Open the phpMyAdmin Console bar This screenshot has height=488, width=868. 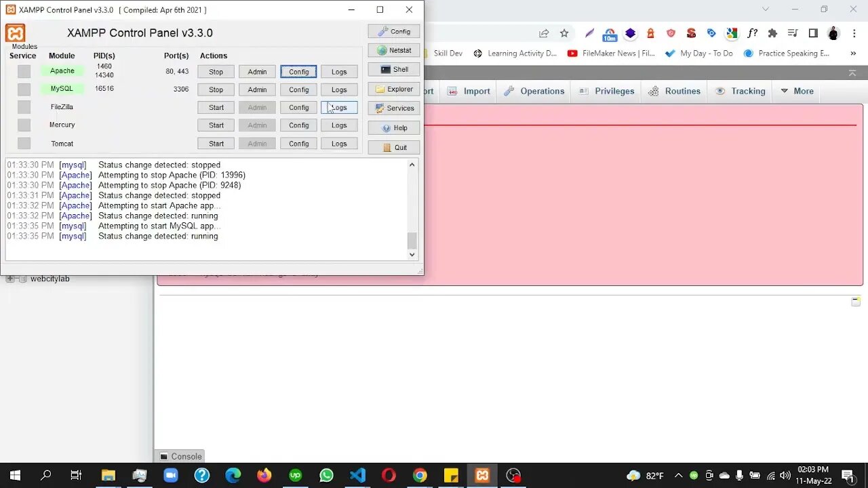(x=180, y=456)
